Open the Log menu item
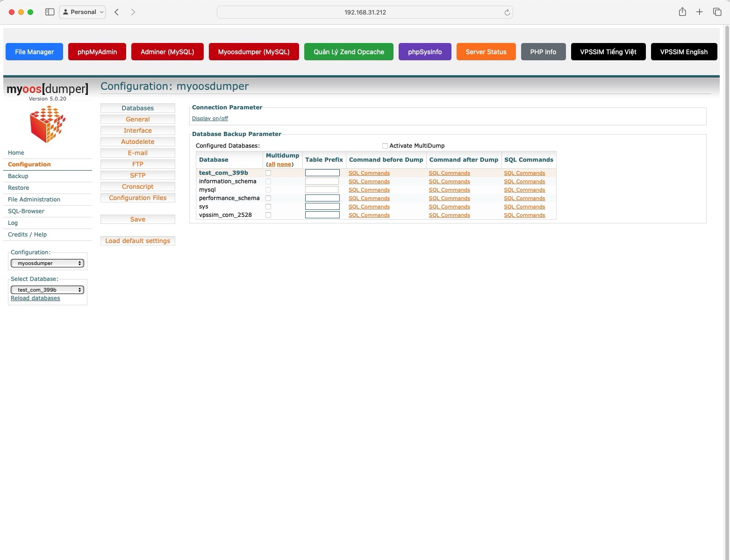730x560 pixels. pos(13,223)
